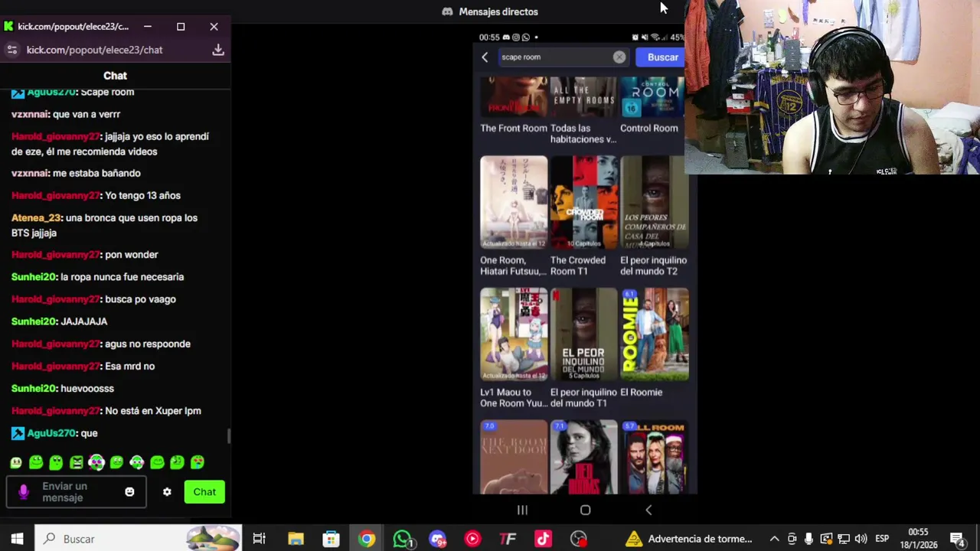Open clock showing 00:55 18/1/2026
980x551 pixels.
(x=918, y=539)
